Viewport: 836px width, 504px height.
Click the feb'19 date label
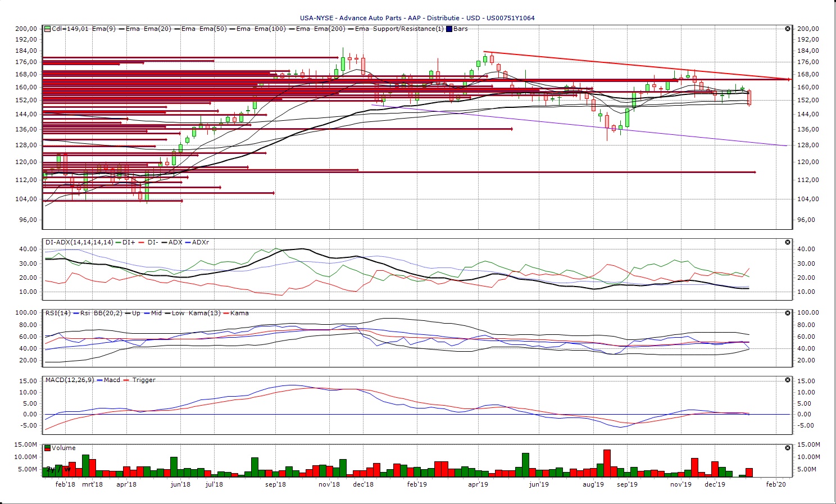pos(417,484)
